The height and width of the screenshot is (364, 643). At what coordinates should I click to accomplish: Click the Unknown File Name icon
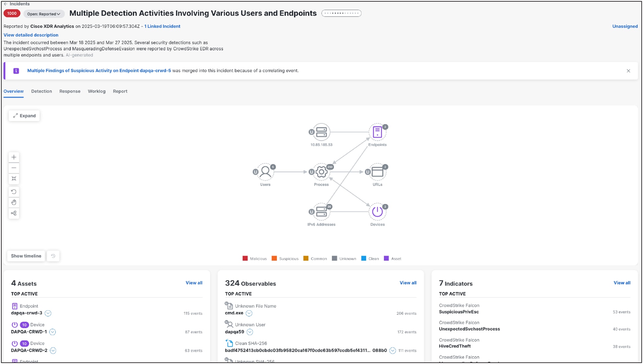(x=229, y=305)
